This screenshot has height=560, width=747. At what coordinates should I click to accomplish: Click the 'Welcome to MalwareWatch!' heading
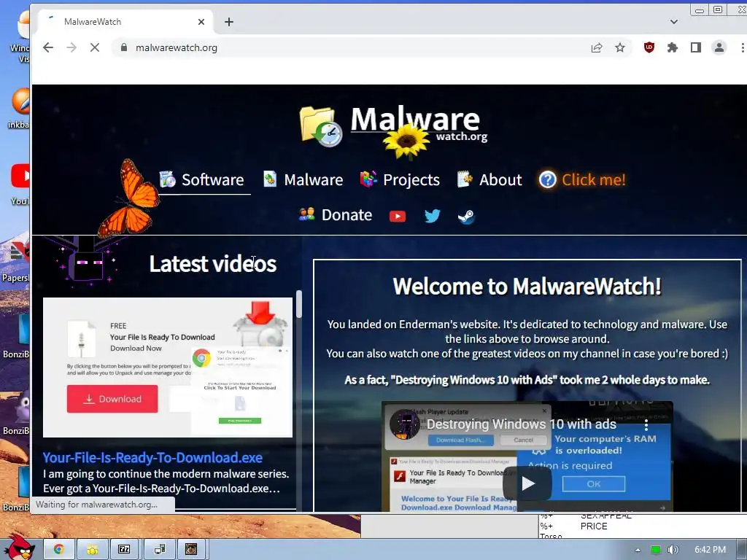click(x=527, y=286)
